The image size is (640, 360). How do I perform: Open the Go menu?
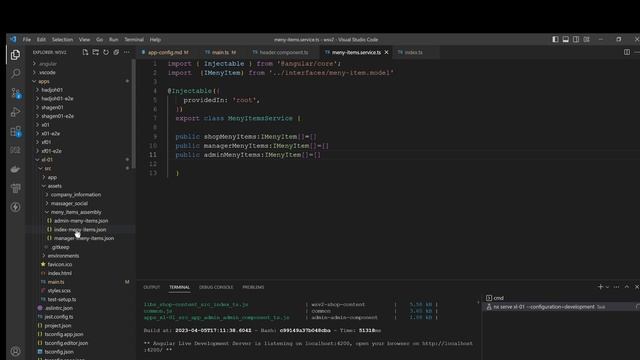point(99,40)
